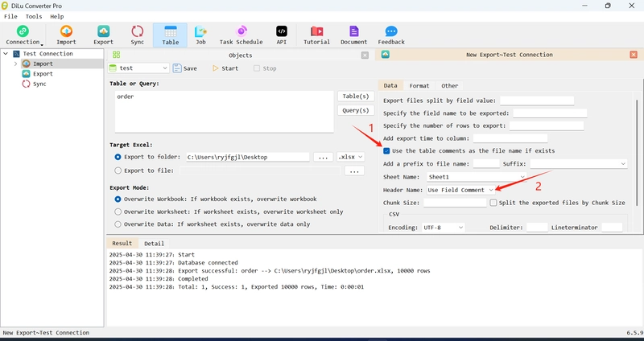644x341 pixels.
Task: Enable Split the exported files by Chunk Size
Action: click(493, 203)
